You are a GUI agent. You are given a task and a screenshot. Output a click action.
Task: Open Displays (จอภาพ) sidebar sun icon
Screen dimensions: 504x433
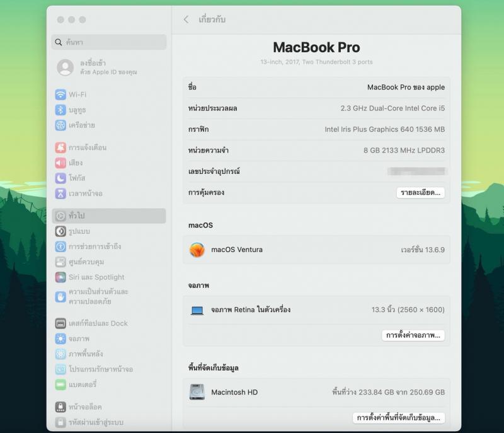tap(60, 338)
